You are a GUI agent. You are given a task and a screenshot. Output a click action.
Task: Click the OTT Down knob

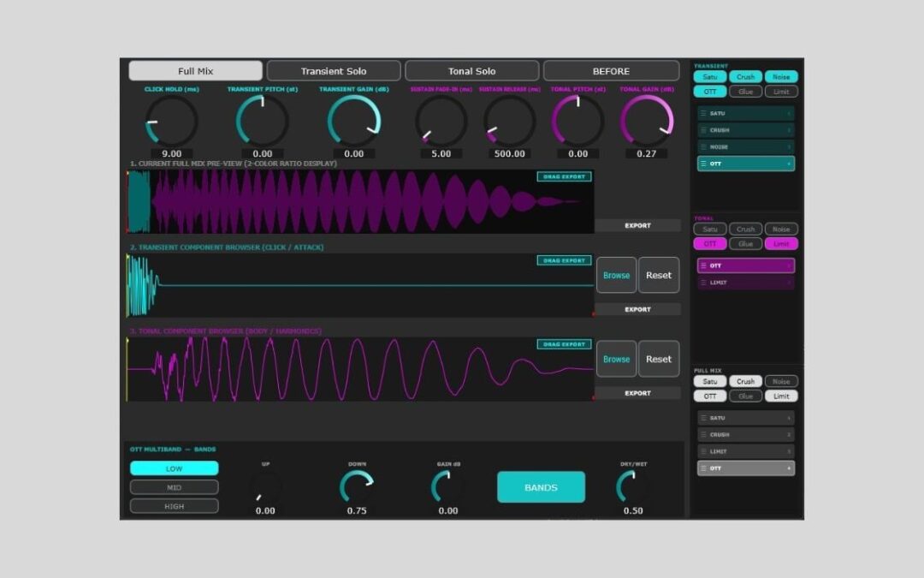[x=357, y=486]
